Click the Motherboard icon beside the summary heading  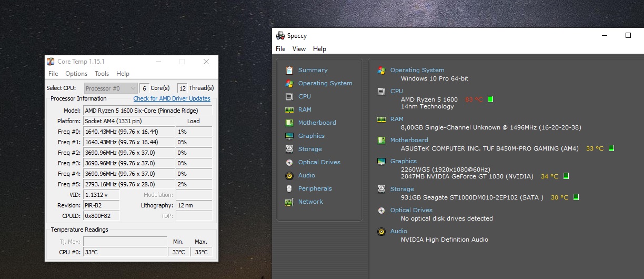381,140
